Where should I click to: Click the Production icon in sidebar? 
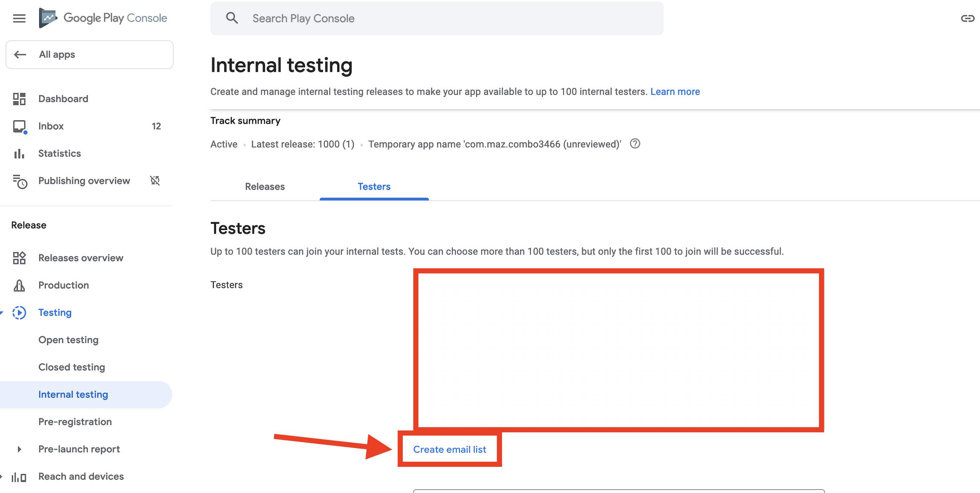(19, 285)
